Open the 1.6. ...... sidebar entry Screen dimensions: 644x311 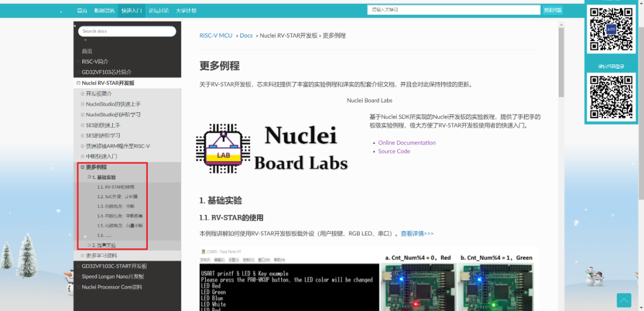[104, 236]
